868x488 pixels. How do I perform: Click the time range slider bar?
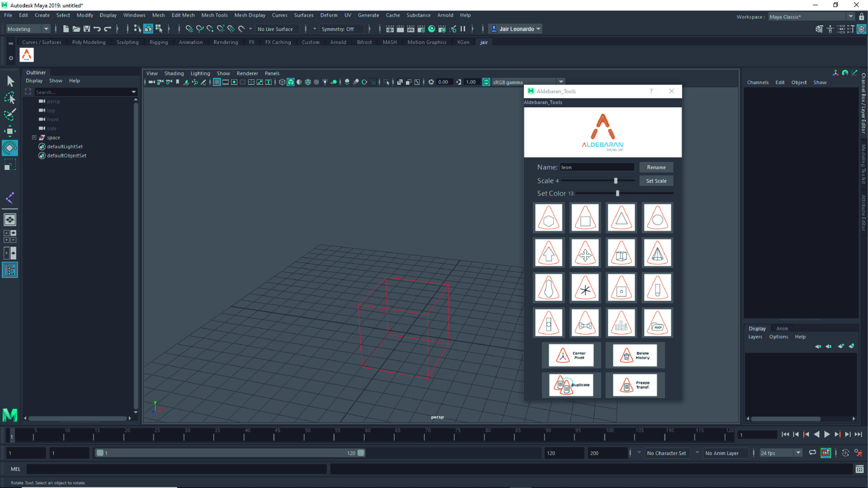point(230,453)
